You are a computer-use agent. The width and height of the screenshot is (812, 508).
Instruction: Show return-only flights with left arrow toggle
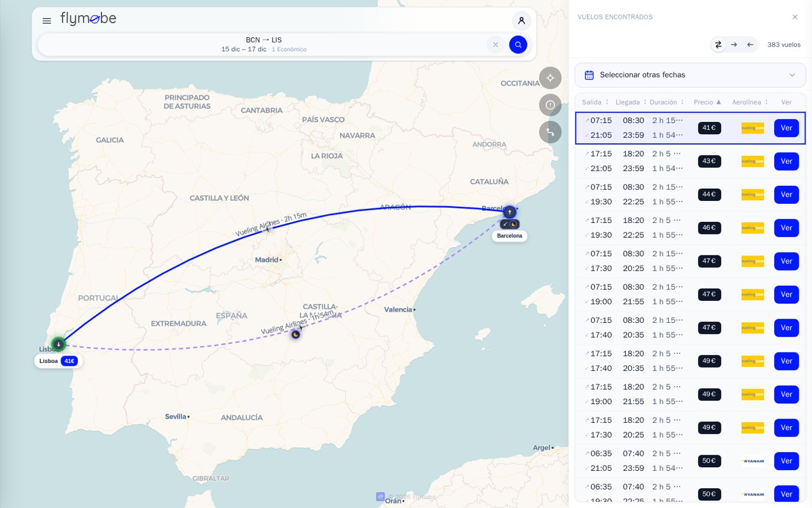pos(750,45)
